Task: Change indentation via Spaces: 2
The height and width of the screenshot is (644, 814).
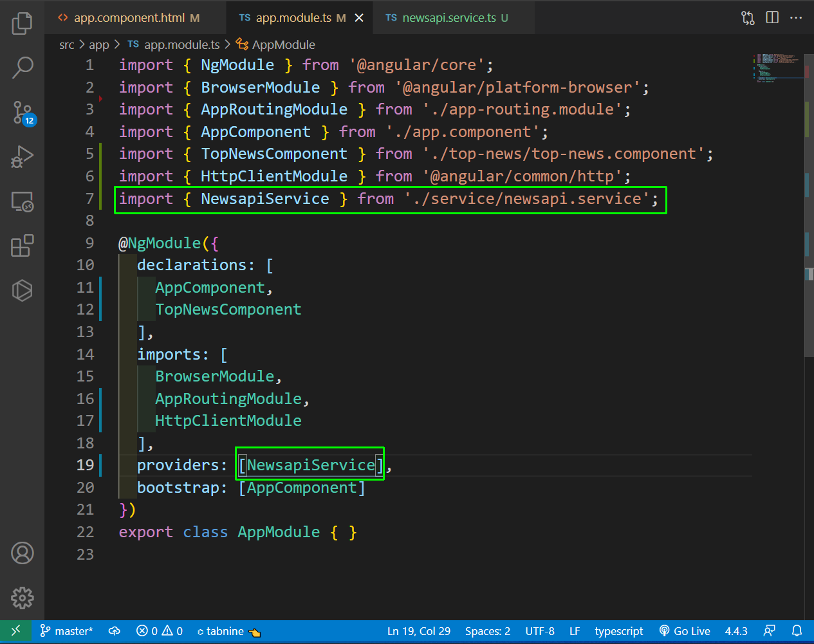Action: [488, 631]
